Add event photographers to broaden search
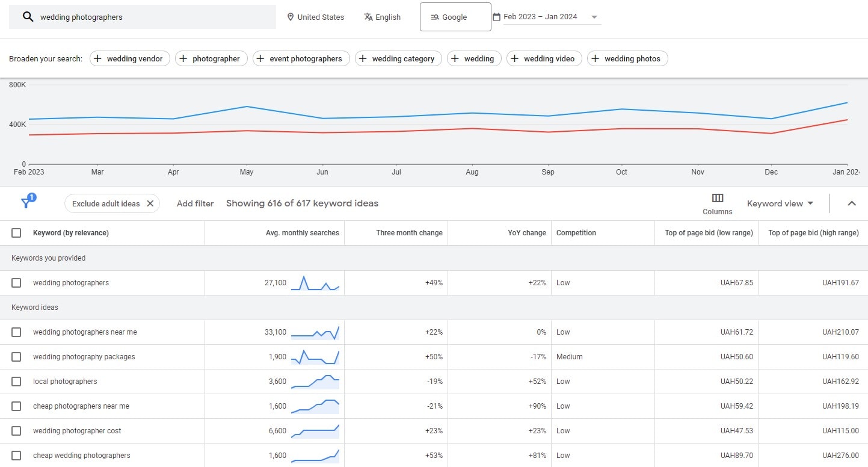Viewport: 868px width, 467px height. [301, 58]
